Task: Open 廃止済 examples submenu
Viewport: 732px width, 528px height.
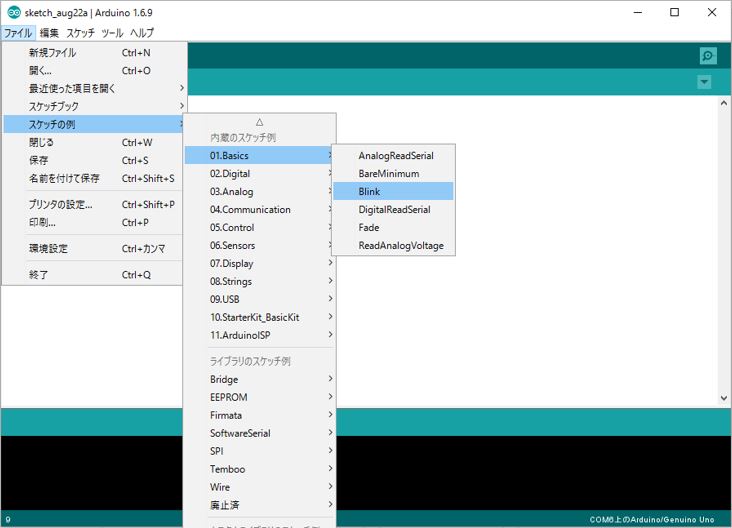Action: [x=260, y=505]
